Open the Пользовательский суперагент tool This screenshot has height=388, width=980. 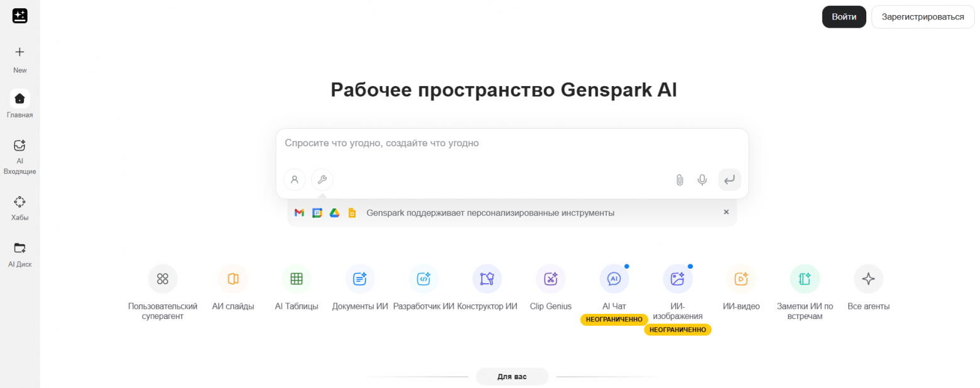(x=162, y=279)
